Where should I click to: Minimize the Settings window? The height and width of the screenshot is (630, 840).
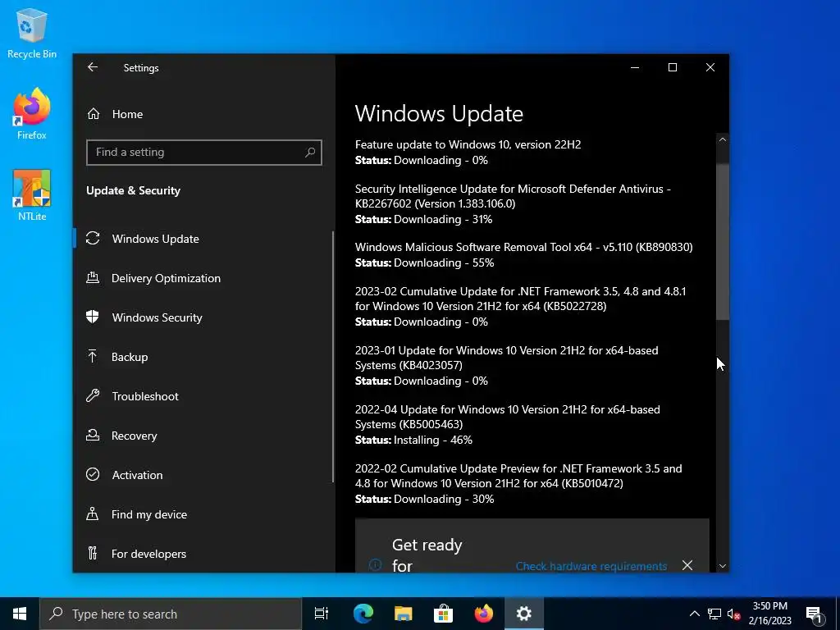[635, 67]
